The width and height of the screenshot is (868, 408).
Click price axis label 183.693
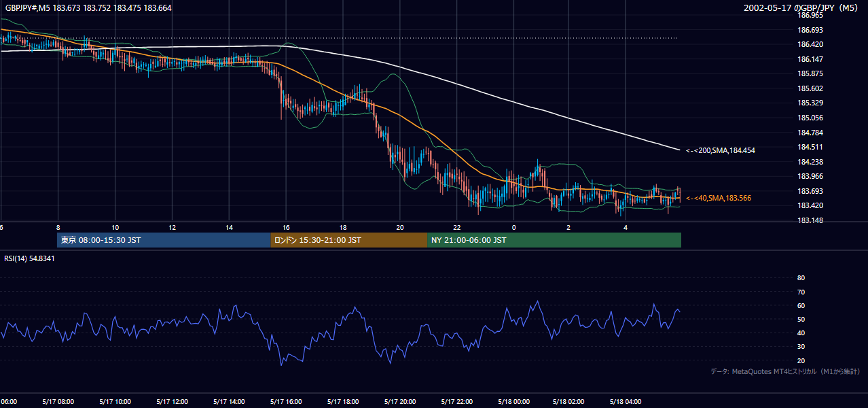pos(810,191)
